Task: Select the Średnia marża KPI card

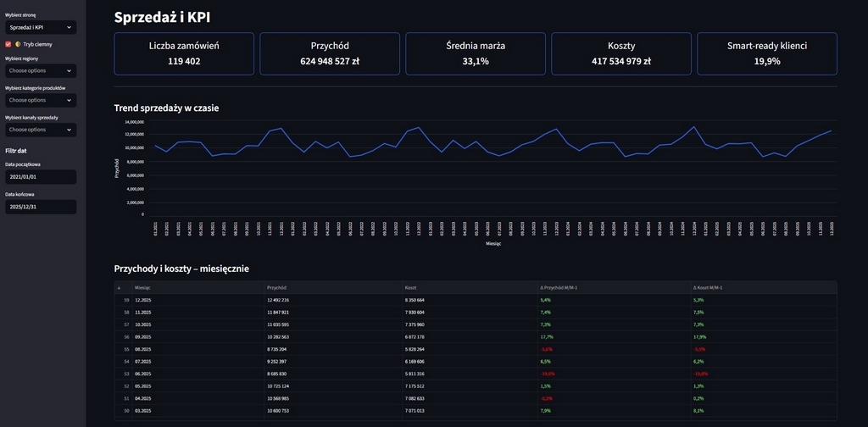Action: (476, 53)
